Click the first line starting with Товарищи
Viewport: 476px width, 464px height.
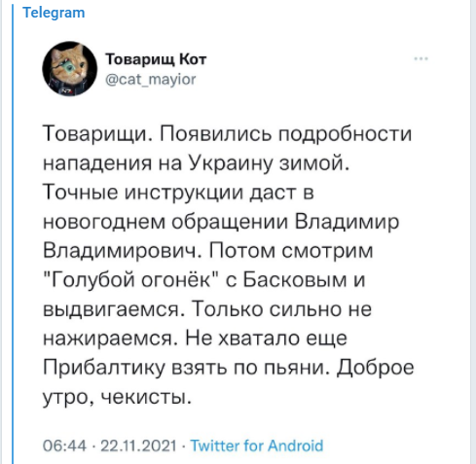(227, 133)
